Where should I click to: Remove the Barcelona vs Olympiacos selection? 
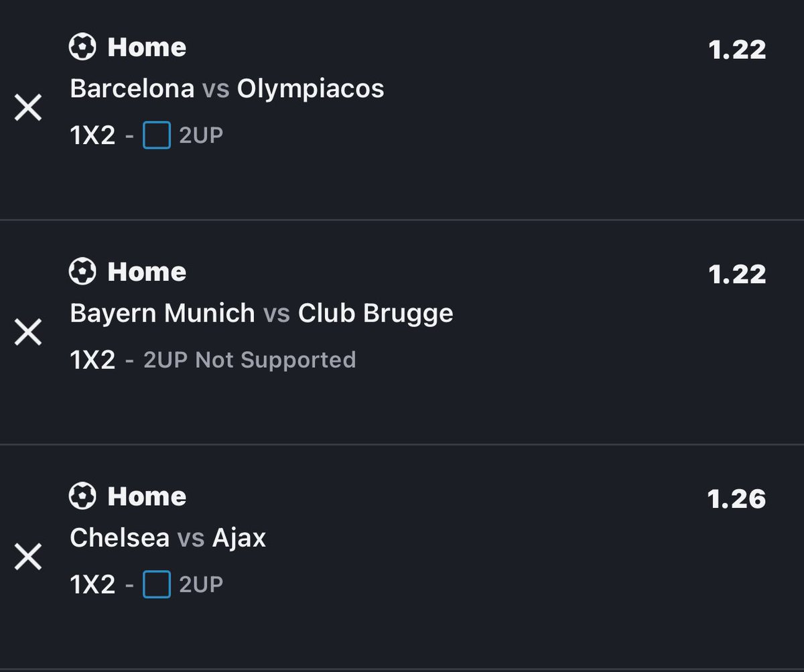pyautogui.click(x=28, y=107)
